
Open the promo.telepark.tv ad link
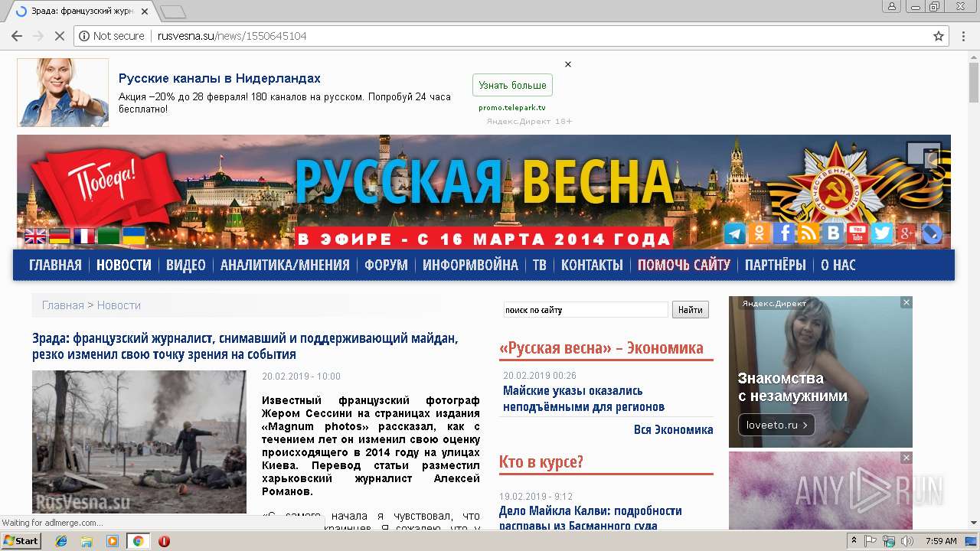click(512, 108)
